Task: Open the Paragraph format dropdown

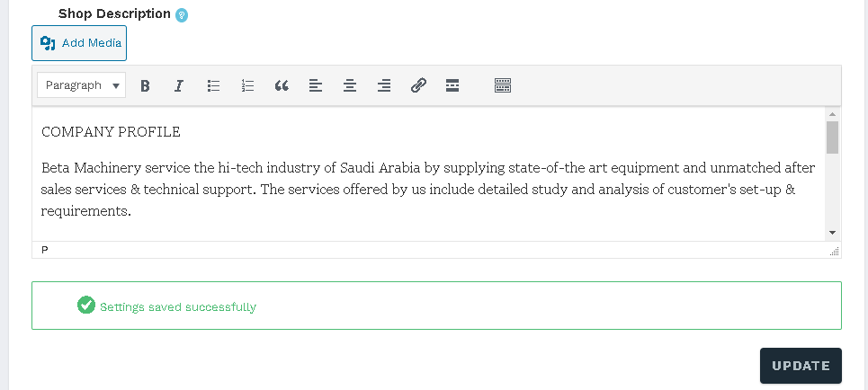Action: 81,85
